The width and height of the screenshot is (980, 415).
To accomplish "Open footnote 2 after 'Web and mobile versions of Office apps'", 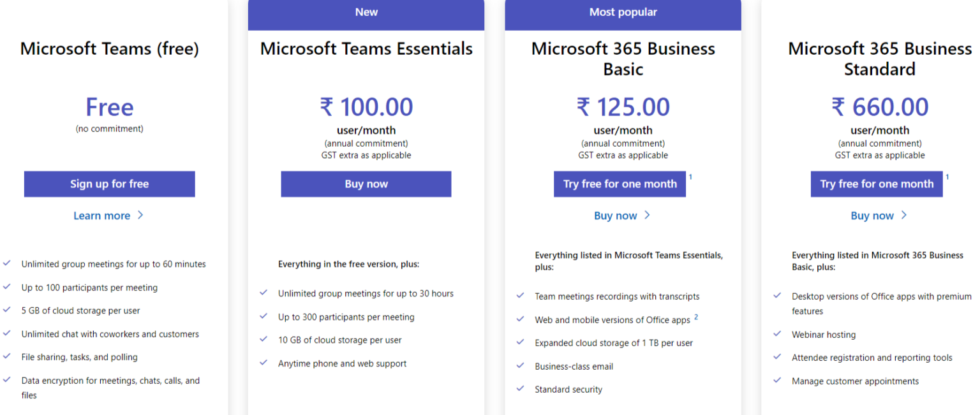I will (696, 316).
